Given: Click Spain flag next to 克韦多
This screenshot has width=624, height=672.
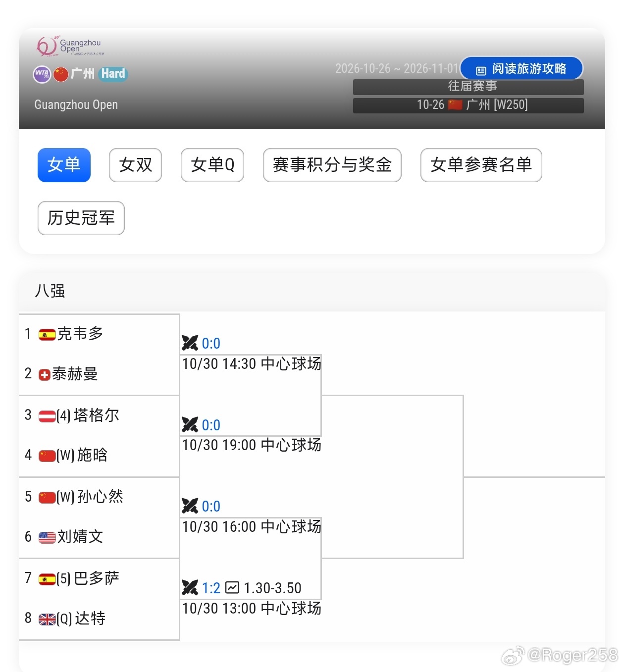Looking at the screenshot, I should 47,335.
